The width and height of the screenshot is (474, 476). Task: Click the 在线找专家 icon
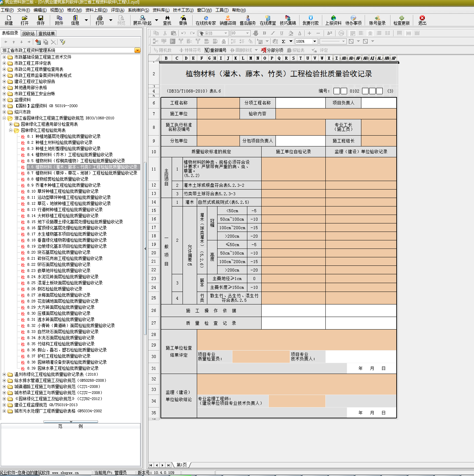(x=206, y=20)
